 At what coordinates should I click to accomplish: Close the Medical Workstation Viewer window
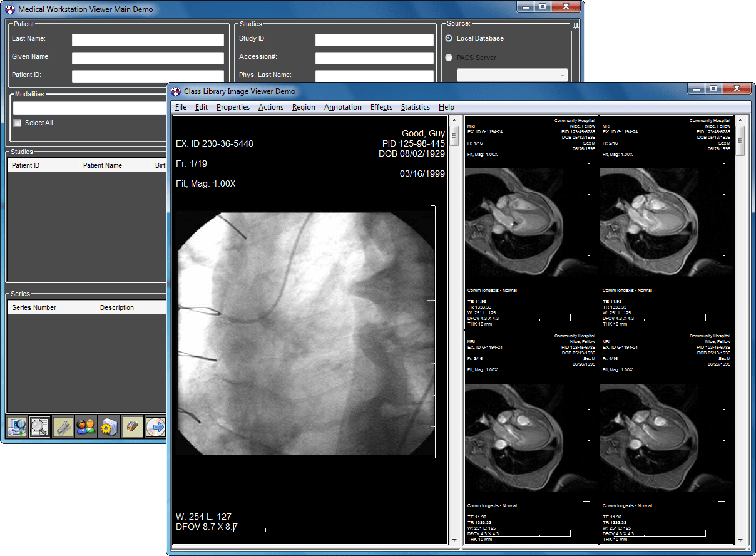tap(566, 7)
